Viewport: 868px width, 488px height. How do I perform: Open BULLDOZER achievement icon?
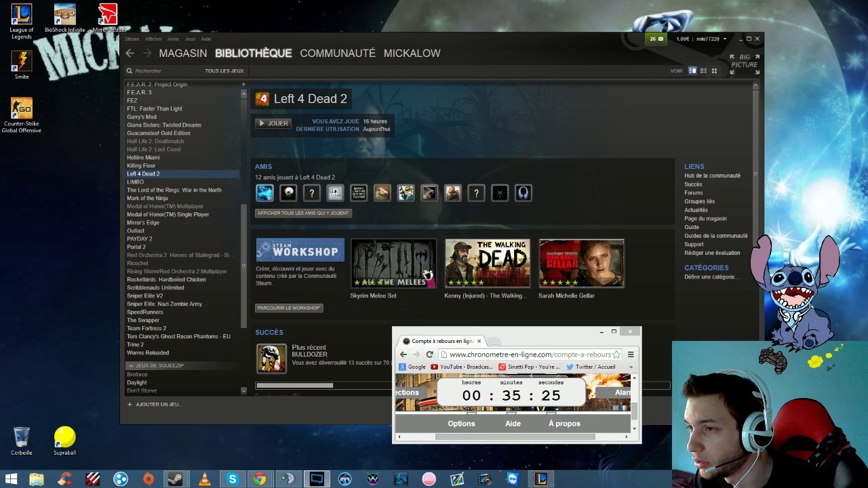tap(271, 358)
